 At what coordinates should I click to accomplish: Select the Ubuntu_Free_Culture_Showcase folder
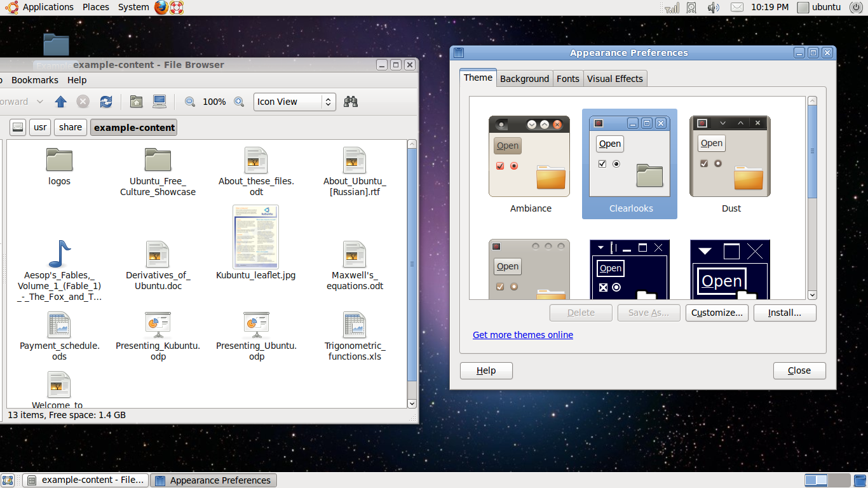(x=158, y=159)
